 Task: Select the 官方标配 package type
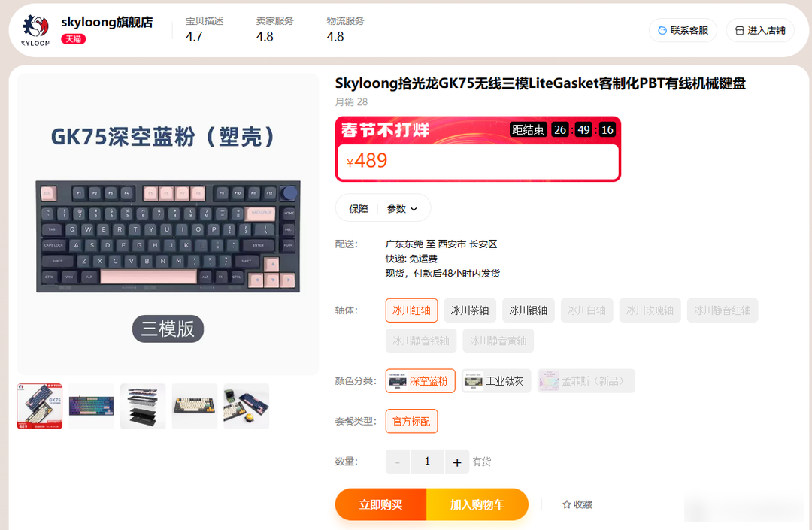click(412, 421)
